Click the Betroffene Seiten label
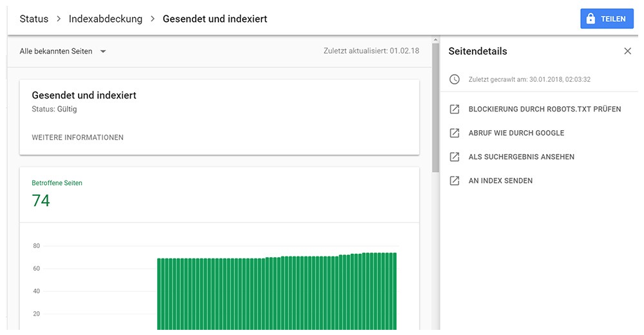The image size is (644, 335). tap(57, 183)
